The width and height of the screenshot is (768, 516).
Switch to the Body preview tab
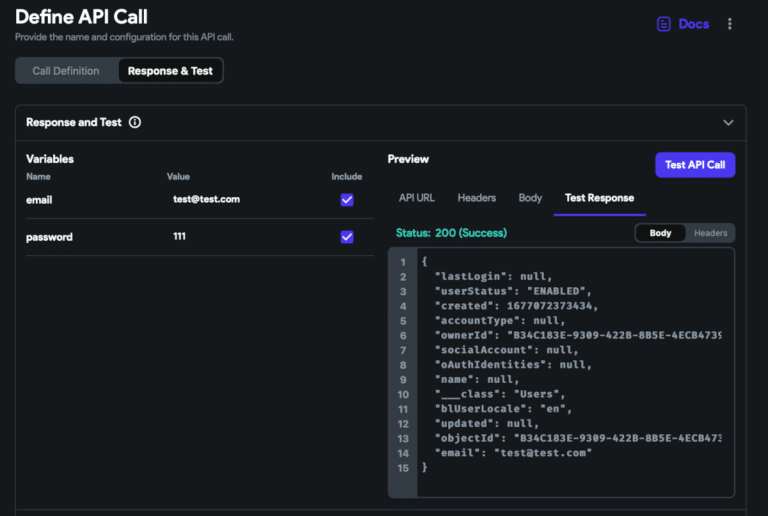(x=530, y=198)
